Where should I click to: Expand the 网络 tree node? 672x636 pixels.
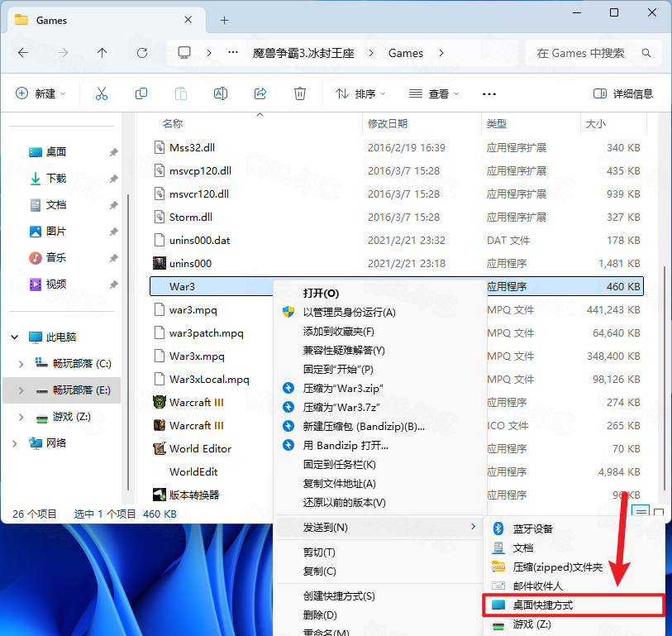[15, 443]
